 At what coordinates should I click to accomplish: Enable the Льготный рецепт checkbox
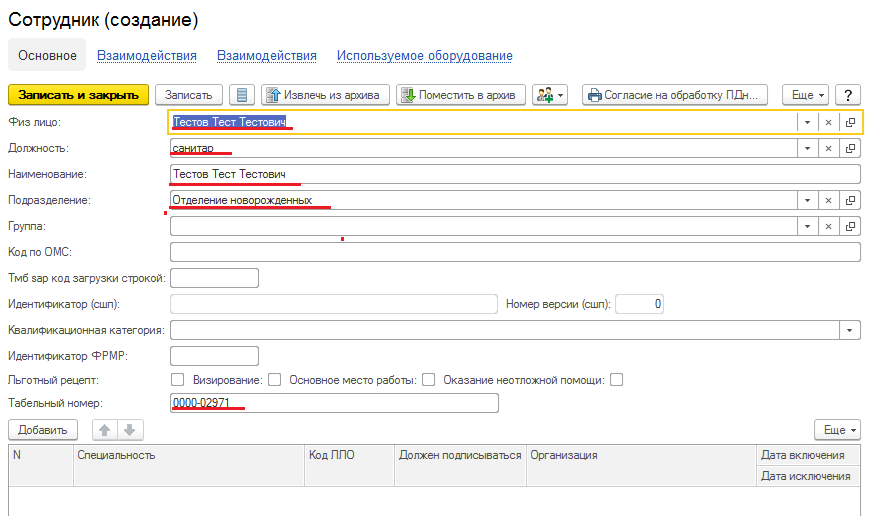click(x=178, y=380)
